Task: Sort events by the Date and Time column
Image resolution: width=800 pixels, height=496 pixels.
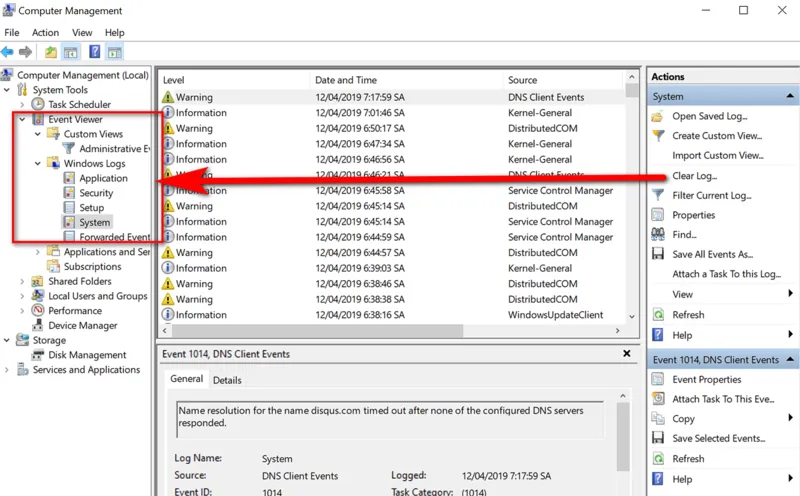Action: [345, 80]
